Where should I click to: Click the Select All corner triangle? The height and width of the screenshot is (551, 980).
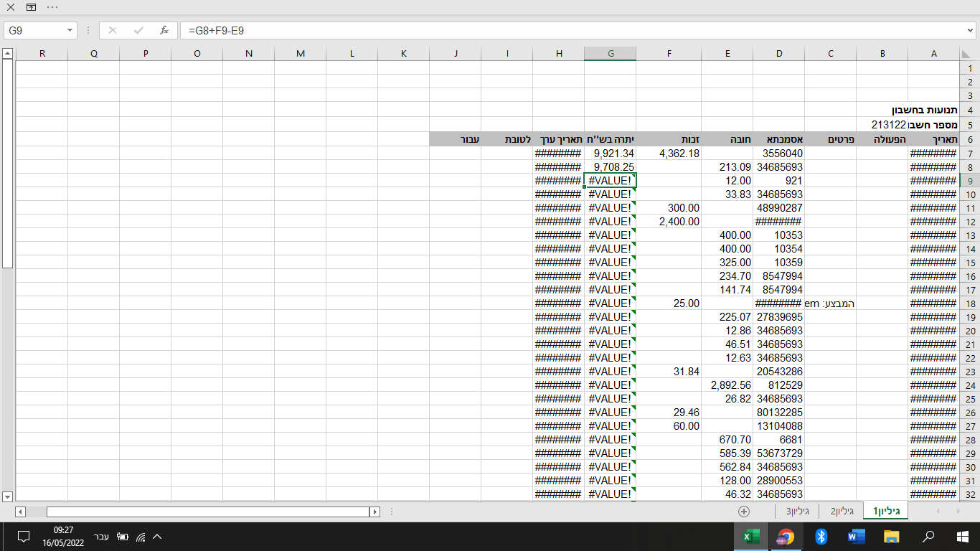pyautogui.click(x=967, y=54)
